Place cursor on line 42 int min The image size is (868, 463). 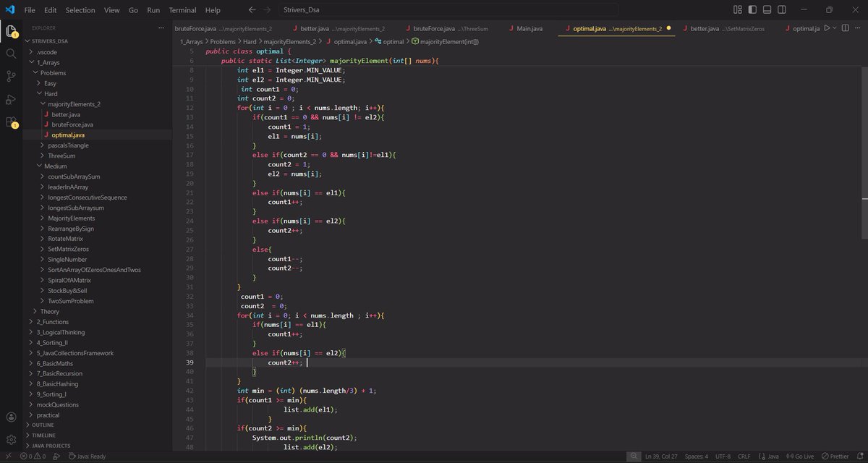click(x=307, y=391)
